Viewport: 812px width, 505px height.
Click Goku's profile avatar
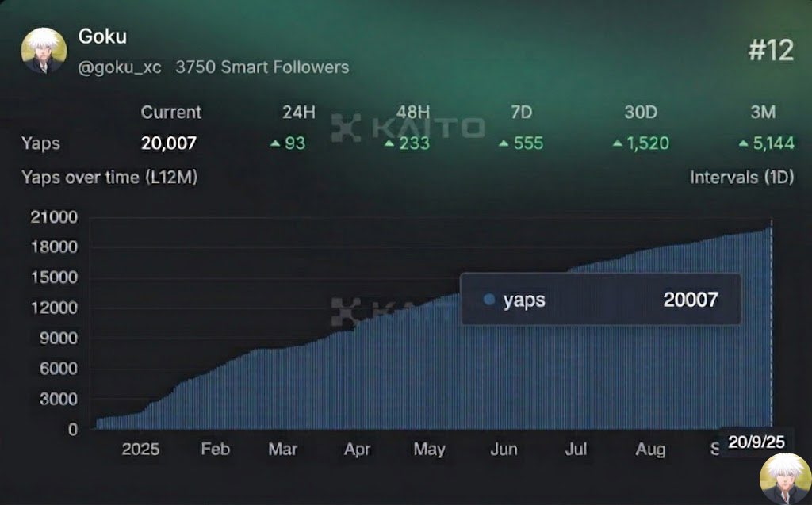point(44,50)
